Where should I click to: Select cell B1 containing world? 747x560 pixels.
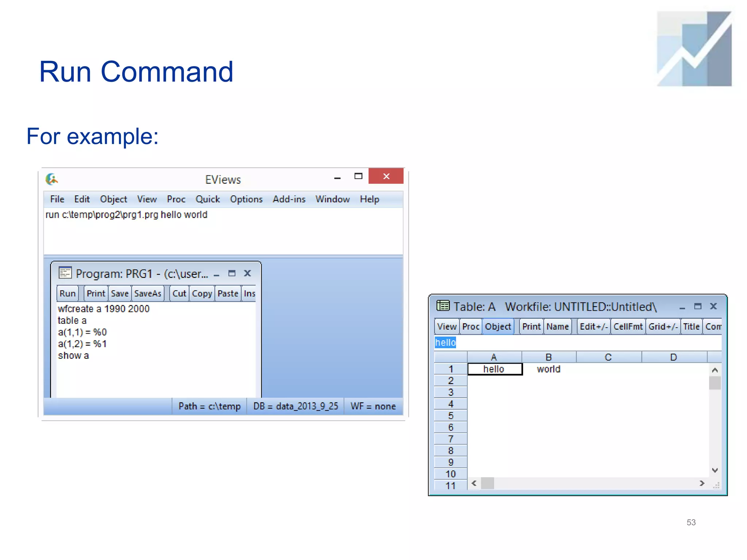(x=549, y=369)
